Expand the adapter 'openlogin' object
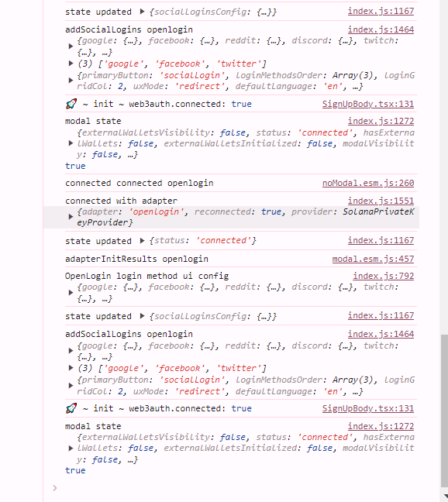The image size is (448, 502). (x=71, y=217)
